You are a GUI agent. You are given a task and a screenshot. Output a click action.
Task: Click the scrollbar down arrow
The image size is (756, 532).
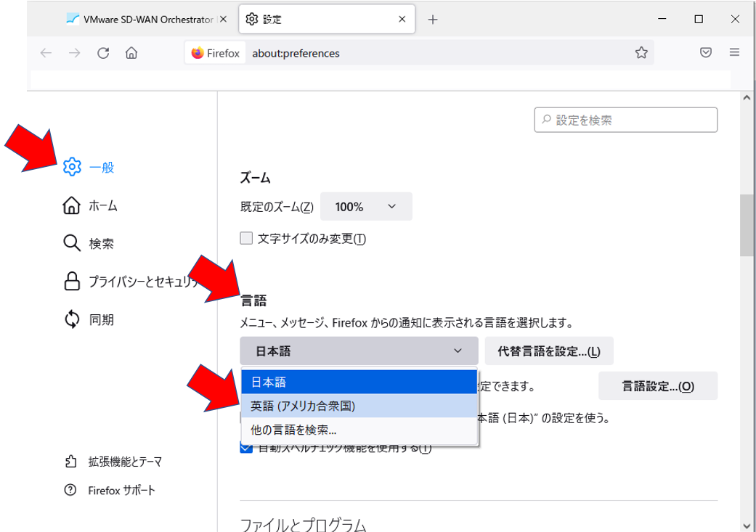pyautogui.click(x=747, y=525)
